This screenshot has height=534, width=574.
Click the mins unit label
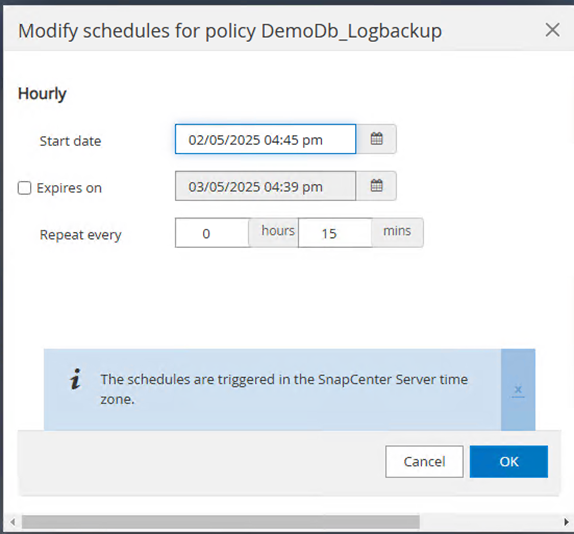(397, 231)
